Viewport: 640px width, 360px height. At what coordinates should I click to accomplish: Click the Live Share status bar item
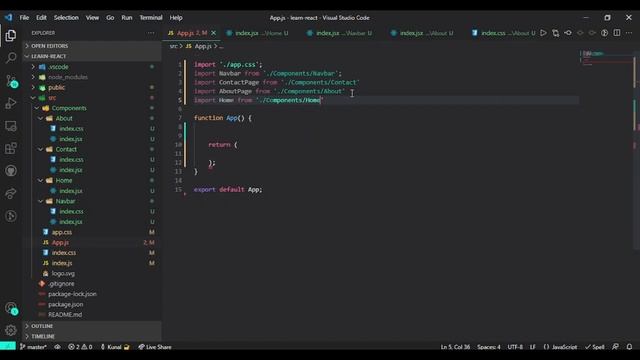pos(155,347)
